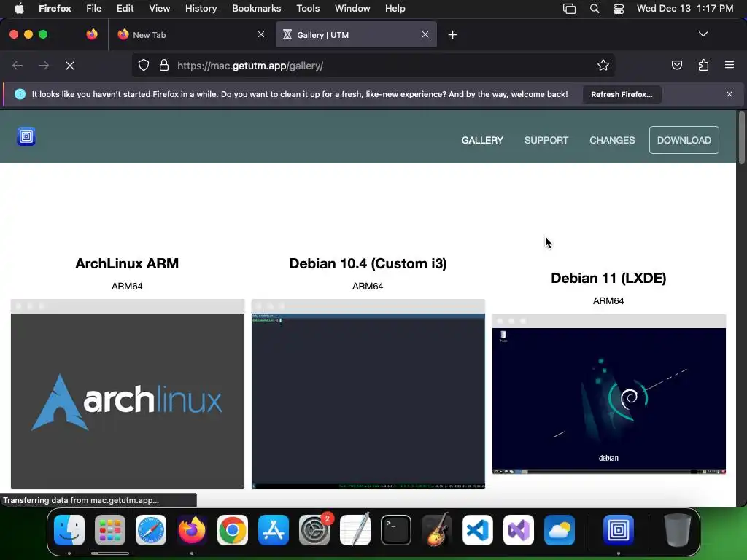Open Trash in the Dock
The width and height of the screenshot is (747, 560).
tap(678, 530)
